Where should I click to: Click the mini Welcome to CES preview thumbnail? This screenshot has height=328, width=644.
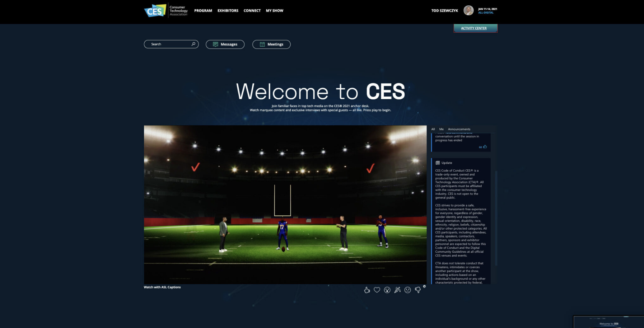click(x=609, y=322)
